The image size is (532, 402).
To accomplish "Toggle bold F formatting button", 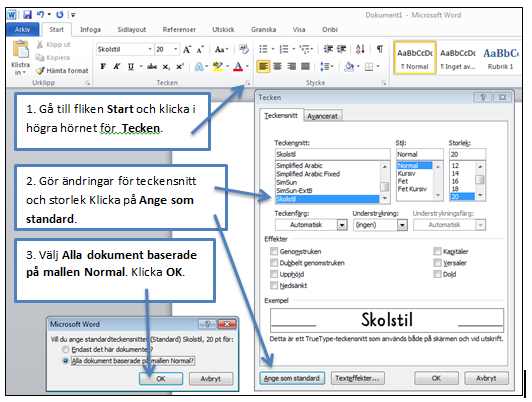I will click(103, 66).
